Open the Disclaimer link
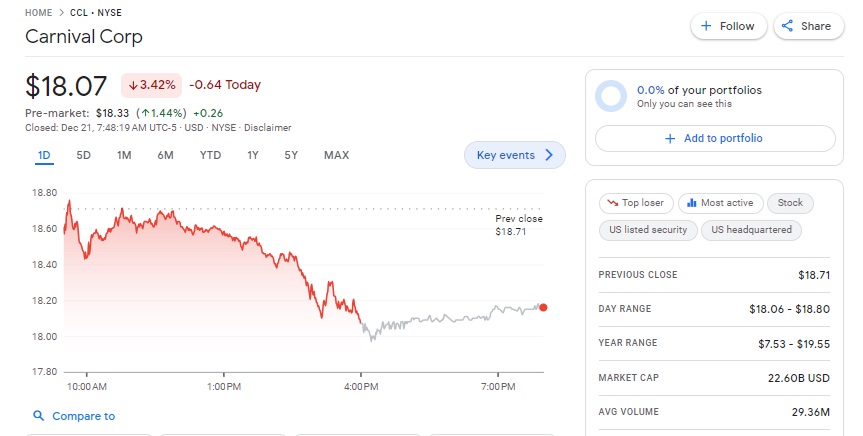This screenshot has height=436, width=863. pyautogui.click(x=268, y=128)
